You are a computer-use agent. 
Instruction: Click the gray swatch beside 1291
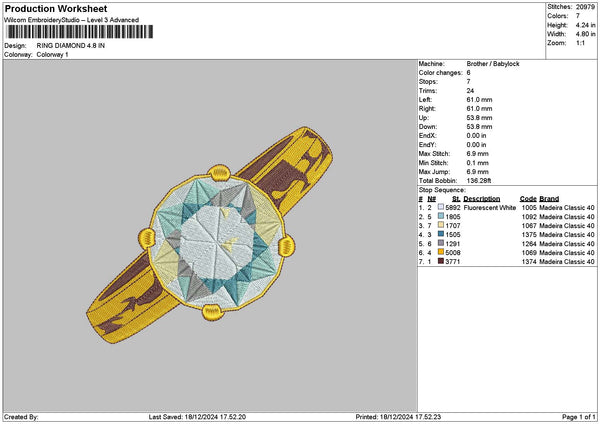pyautogui.click(x=441, y=243)
